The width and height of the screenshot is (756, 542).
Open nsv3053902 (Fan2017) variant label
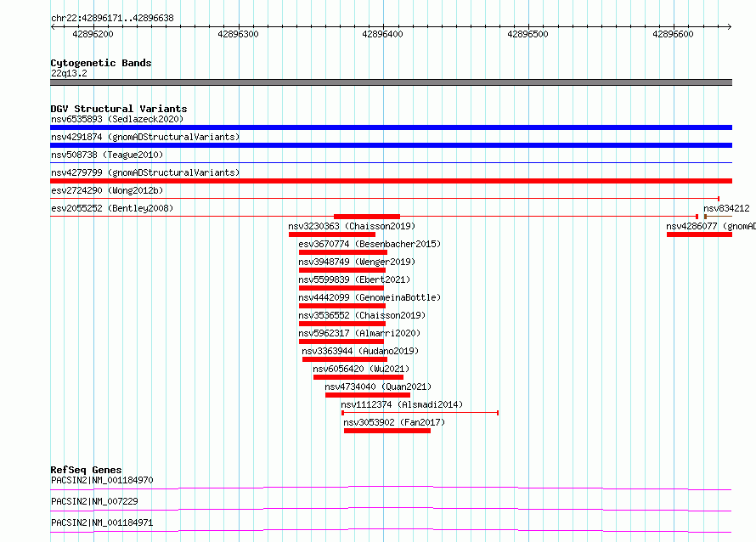[394, 422]
